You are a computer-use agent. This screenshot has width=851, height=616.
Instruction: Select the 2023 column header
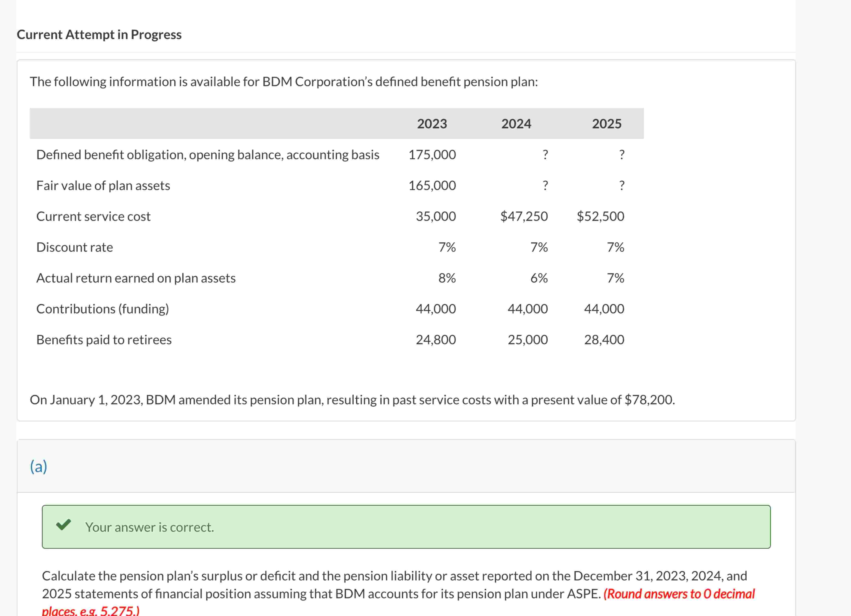click(x=432, y=124)
